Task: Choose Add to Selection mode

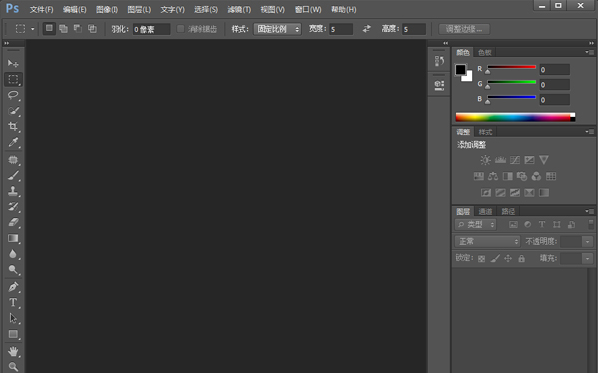Action: 63,29
